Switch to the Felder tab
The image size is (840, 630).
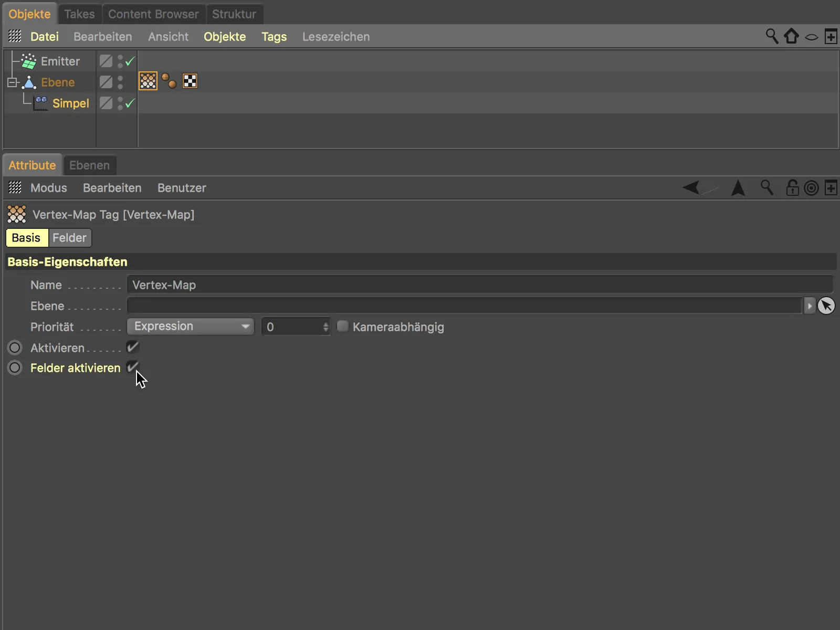[69, 238]
